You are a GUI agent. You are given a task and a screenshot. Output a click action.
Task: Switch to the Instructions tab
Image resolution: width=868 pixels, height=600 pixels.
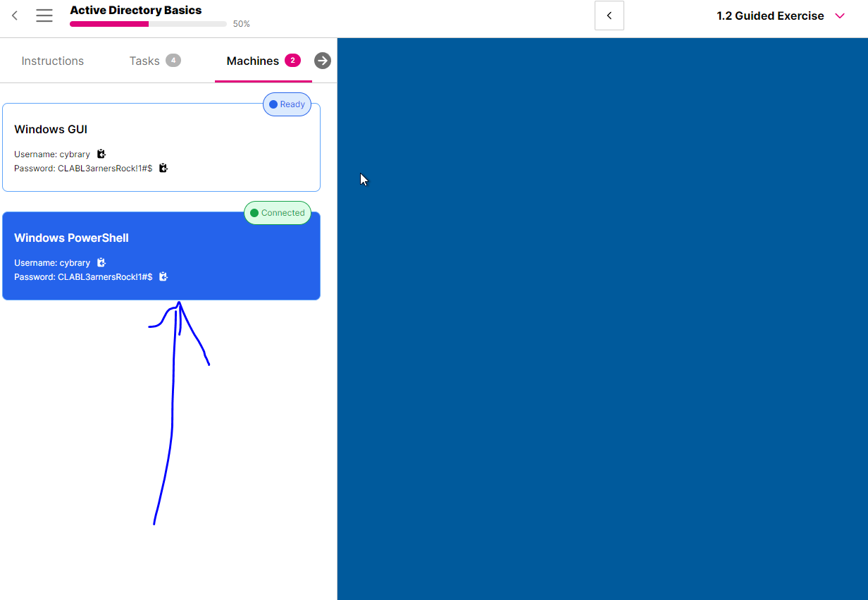(x=53, y=61)
